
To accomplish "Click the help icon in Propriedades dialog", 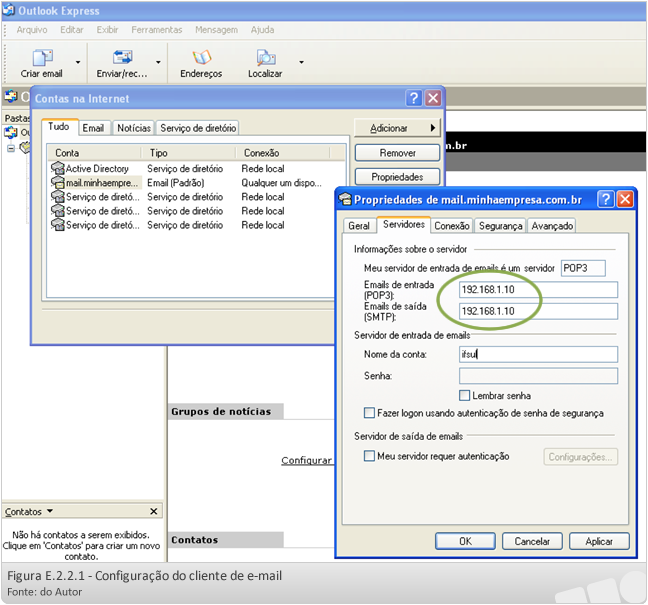I will (605, 199).
